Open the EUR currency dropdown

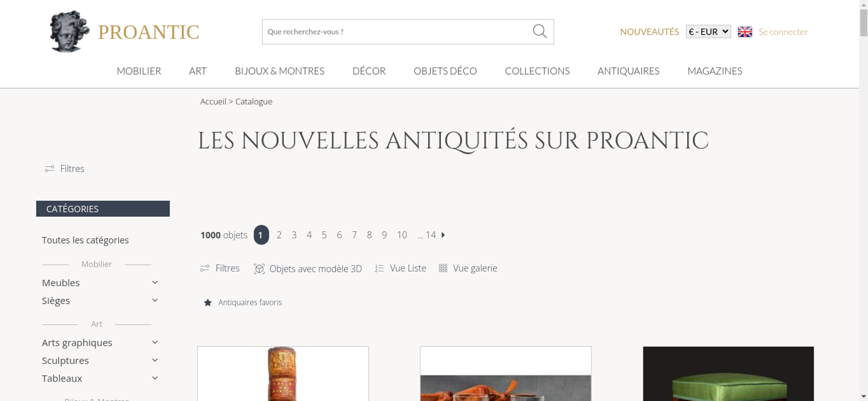tap(708, 32)
